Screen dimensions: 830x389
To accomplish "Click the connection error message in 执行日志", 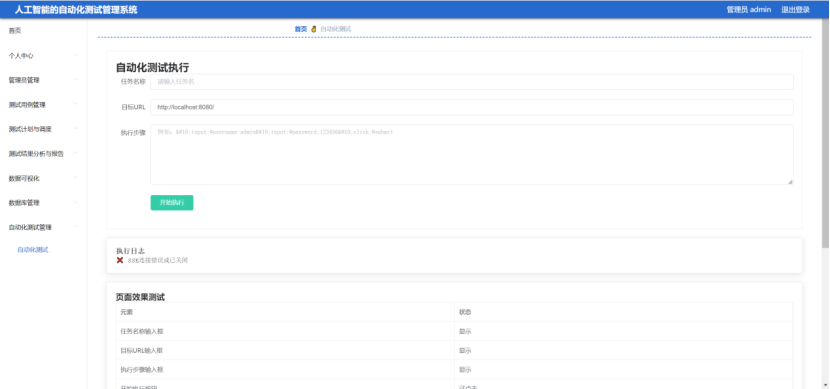I will (158, 260).
